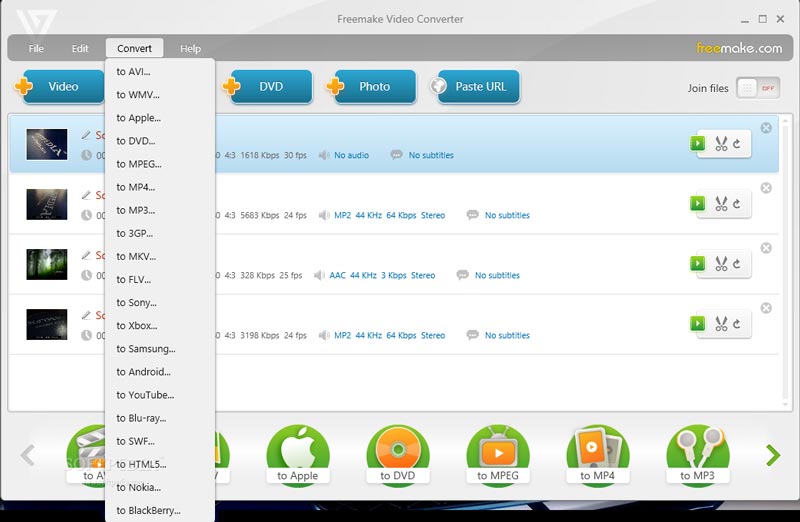
Task: Rotate the 3198 Kbps video
Action: (x=737, y=324)
